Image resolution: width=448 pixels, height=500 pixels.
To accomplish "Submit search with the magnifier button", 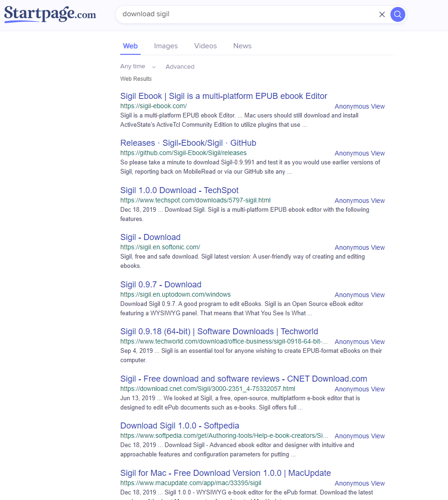I will click(x=397, y=14).
